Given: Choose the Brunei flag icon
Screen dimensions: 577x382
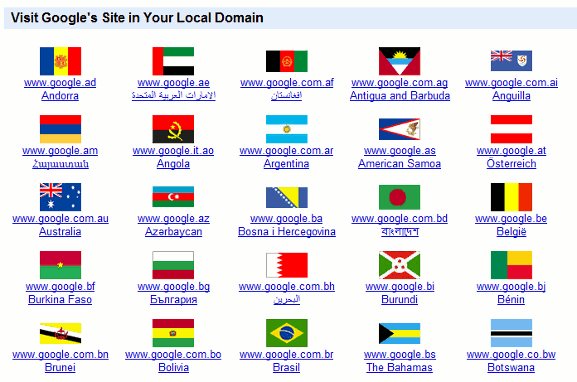Looking at the screenshot, I should click(60, 333).
